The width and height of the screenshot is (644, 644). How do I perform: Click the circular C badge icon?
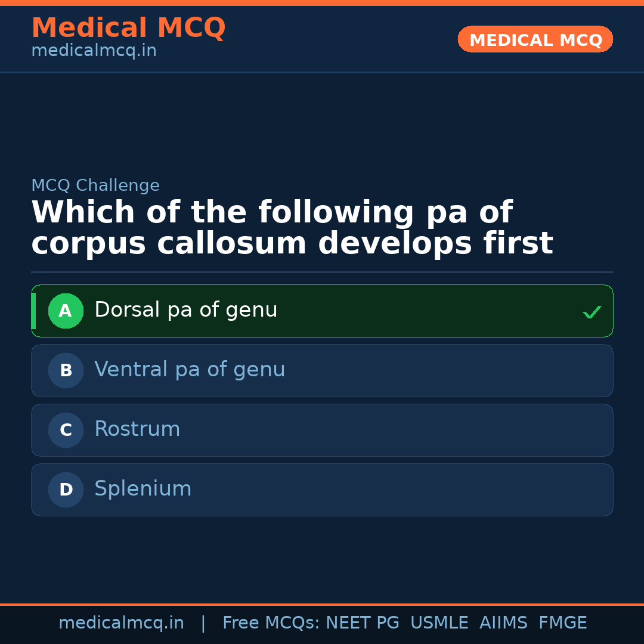click(x=66, y=430)
